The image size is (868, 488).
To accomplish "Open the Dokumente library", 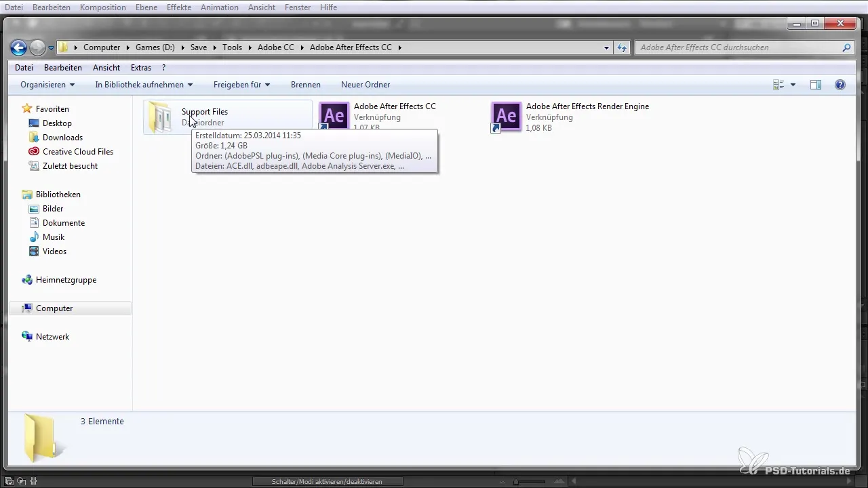I will point(64,223).
